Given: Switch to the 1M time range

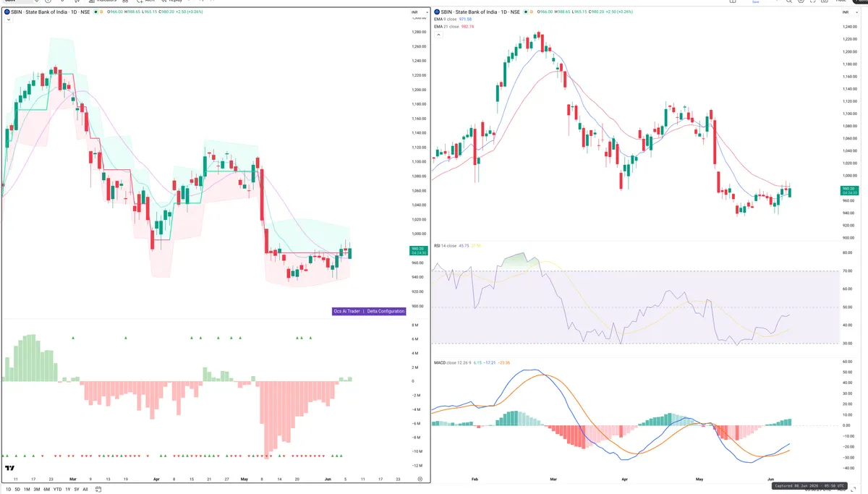Looking at the screenshot, I should [27, 489].
